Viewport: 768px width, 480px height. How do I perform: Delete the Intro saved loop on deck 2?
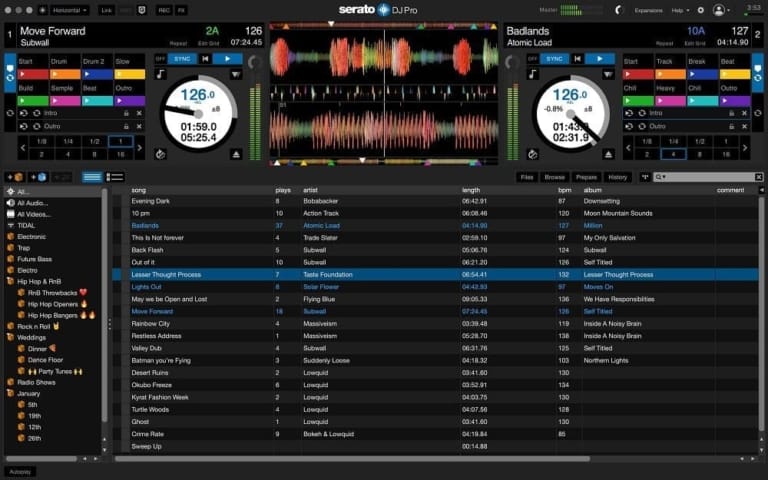coord(744,113)
